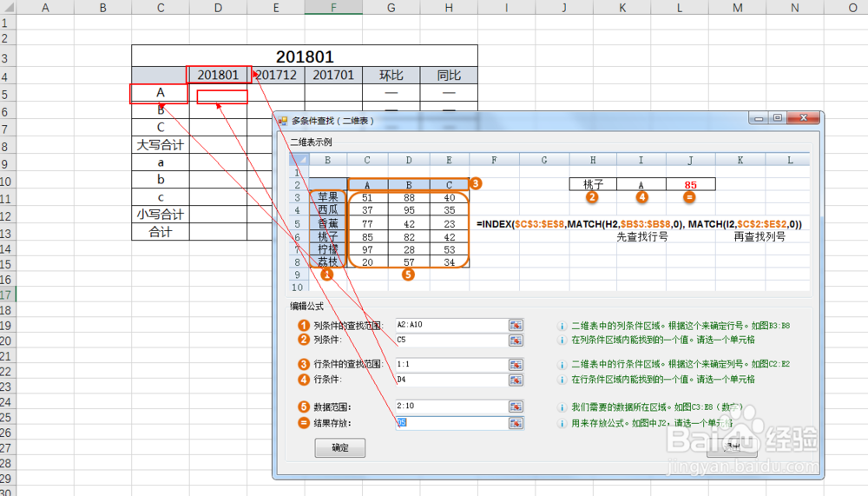868x496 pixels.
Task: Select Excel column header D
Action: click(218, 8)
